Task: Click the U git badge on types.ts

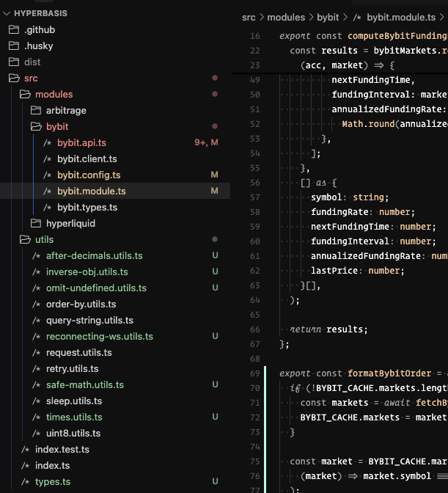Action: (215, 481)
